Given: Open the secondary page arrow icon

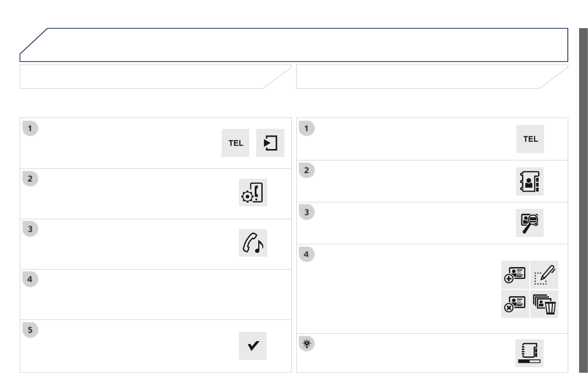Looking at the screenshot, I should (270, 143).
